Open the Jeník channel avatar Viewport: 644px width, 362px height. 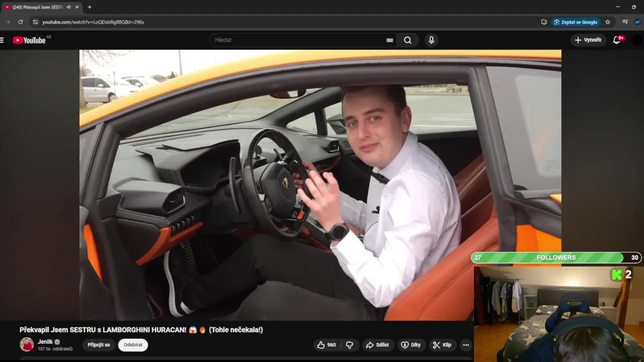point(27,344)
